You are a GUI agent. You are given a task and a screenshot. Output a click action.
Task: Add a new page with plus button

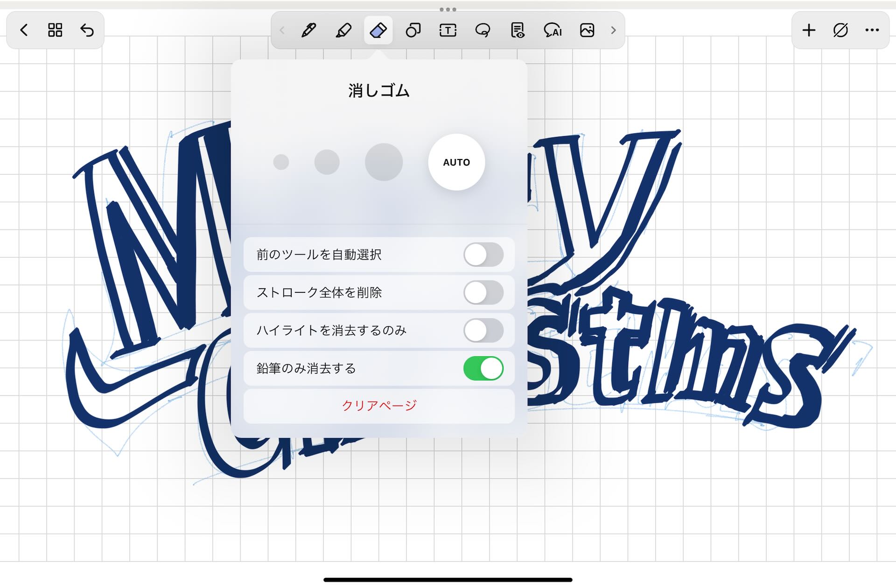pos(809,30)
